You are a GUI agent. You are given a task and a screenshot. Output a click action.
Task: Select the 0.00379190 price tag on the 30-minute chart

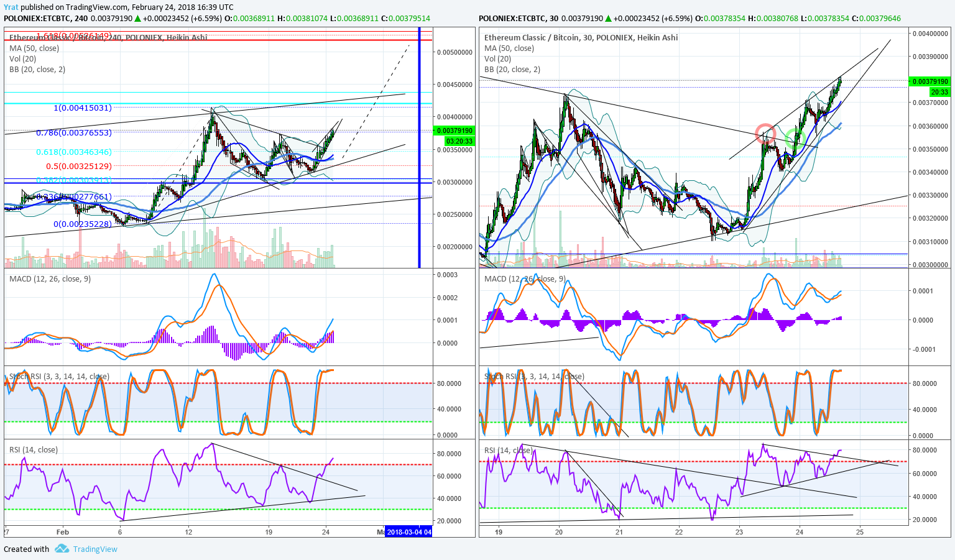(930, 81)
